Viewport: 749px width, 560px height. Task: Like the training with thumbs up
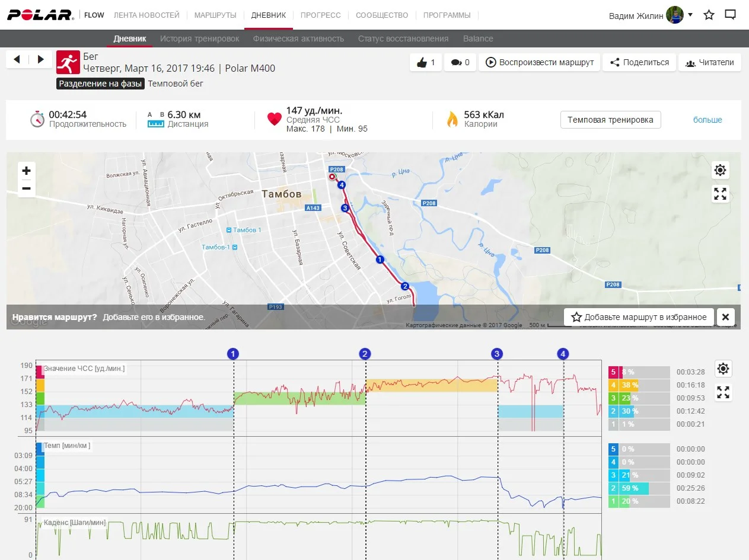(426, 62)
